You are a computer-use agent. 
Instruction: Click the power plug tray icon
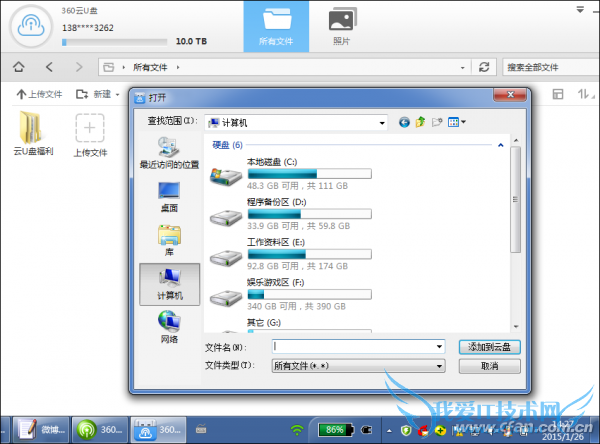(x=367, y=430)
